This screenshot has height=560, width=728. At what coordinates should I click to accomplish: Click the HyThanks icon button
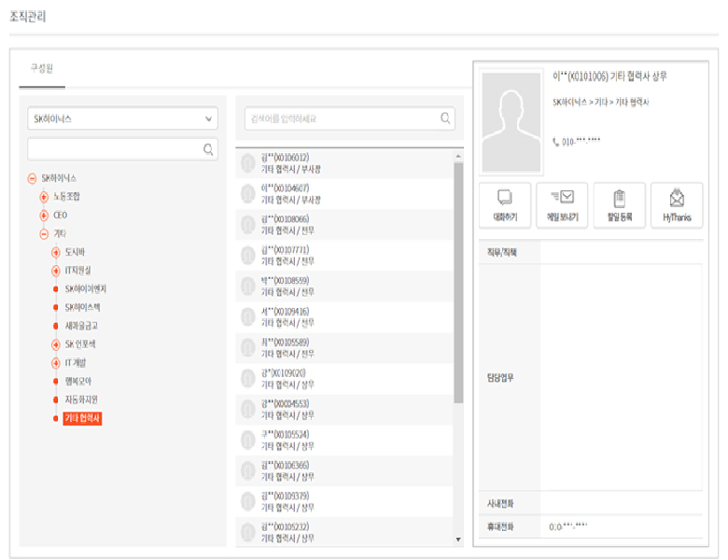point(677,199)
